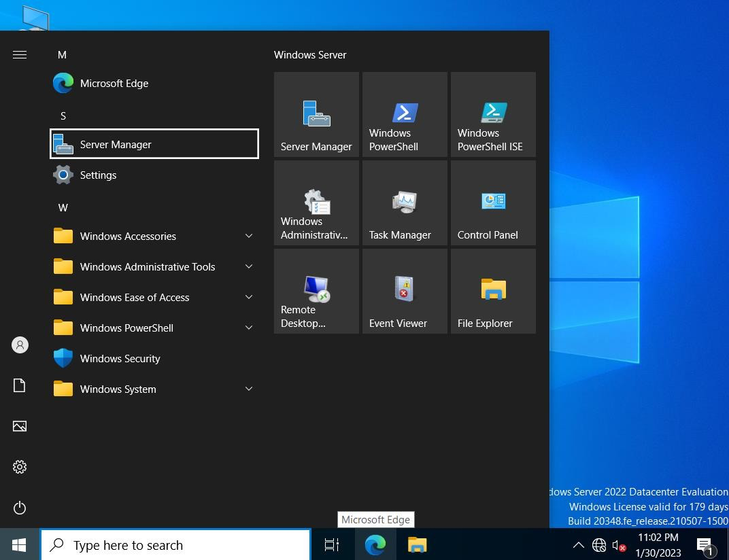Launch the Event Viewer tile
This screenshot has height=560, width=729.
pyautogui.click(x=405, y=291)
